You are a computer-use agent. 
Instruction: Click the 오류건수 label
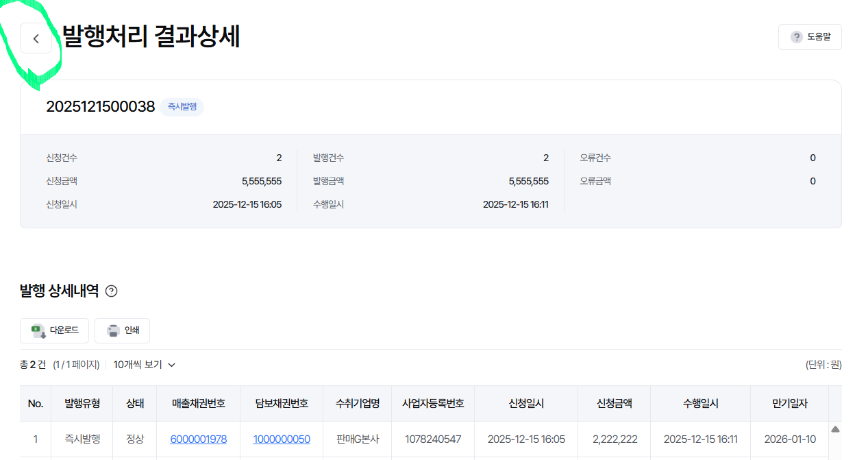click(595, 158)
